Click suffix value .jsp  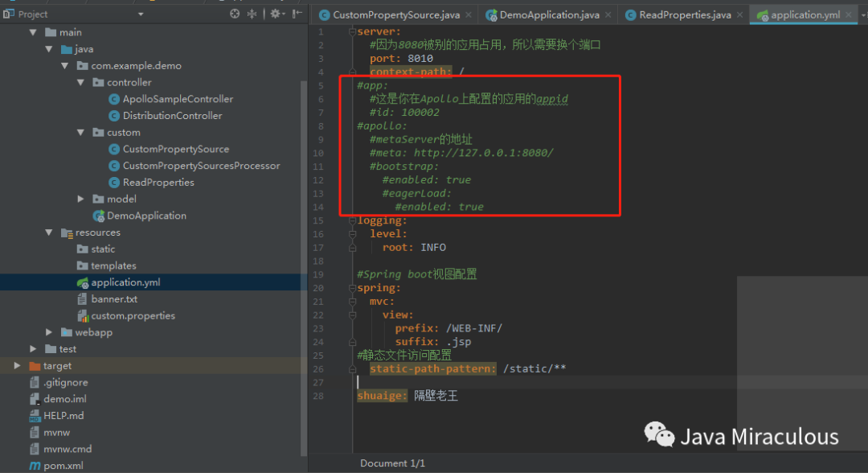pos(458,342)
